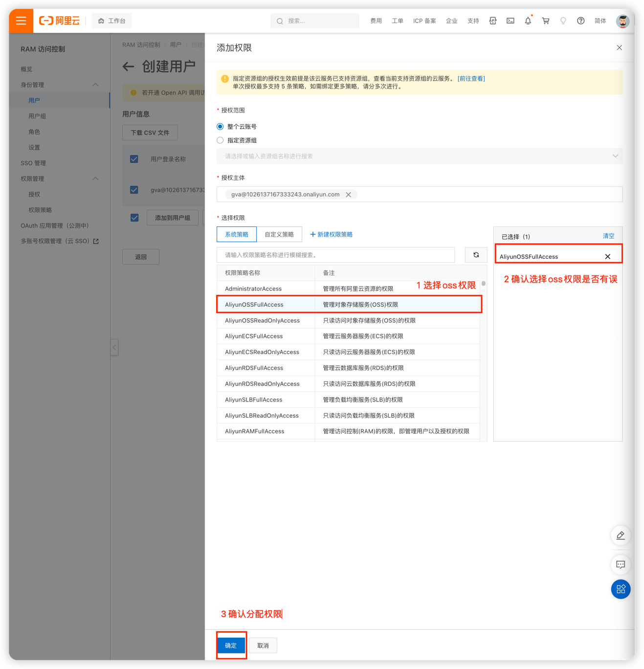The width and height of the screenshot is (644, 669).
Task: Open the user avatar menu
Action: coord(622,21)
